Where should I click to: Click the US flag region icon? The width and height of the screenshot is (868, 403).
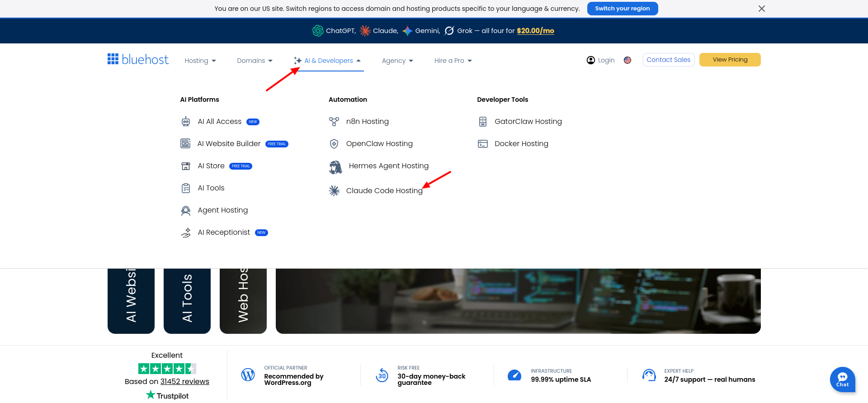[x=627, y=60]
